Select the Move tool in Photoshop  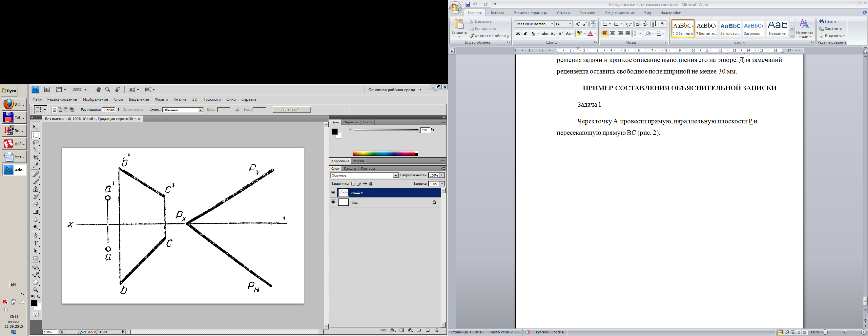[36, 127]
